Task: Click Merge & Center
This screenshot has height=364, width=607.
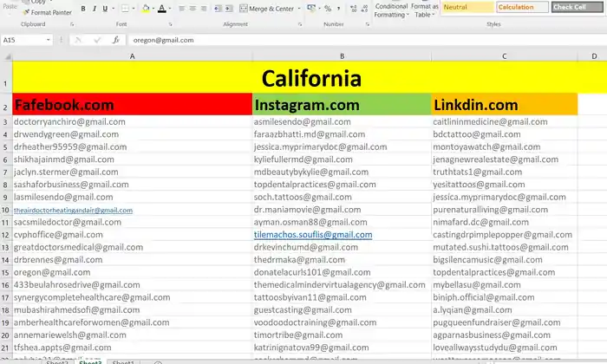Action: coord(267,9)
